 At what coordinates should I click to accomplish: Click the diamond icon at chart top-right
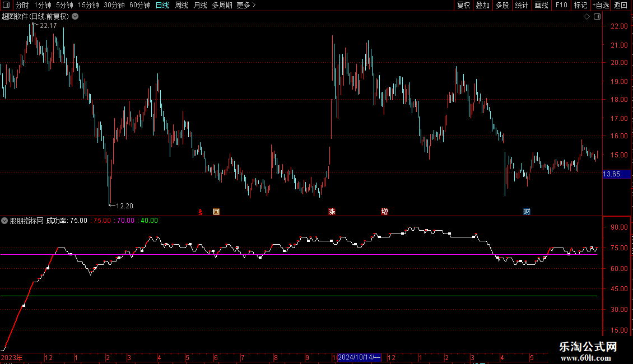coord(587,17)
